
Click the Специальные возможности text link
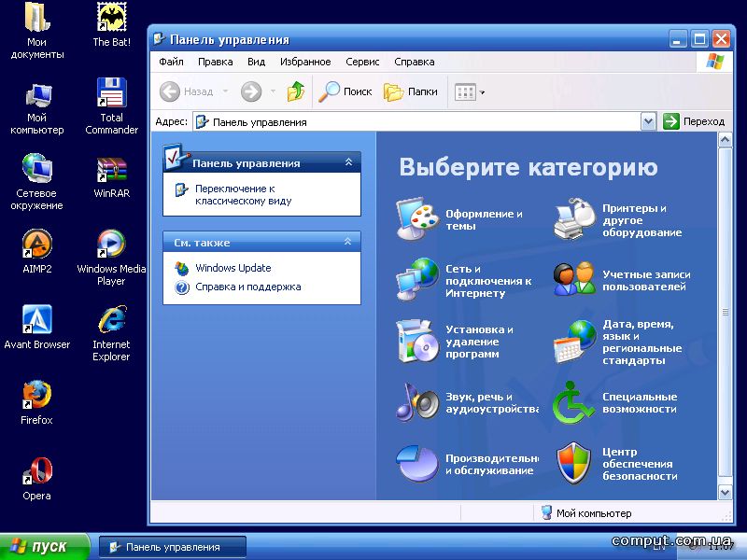pyautogui.click(x=640, y=402)
